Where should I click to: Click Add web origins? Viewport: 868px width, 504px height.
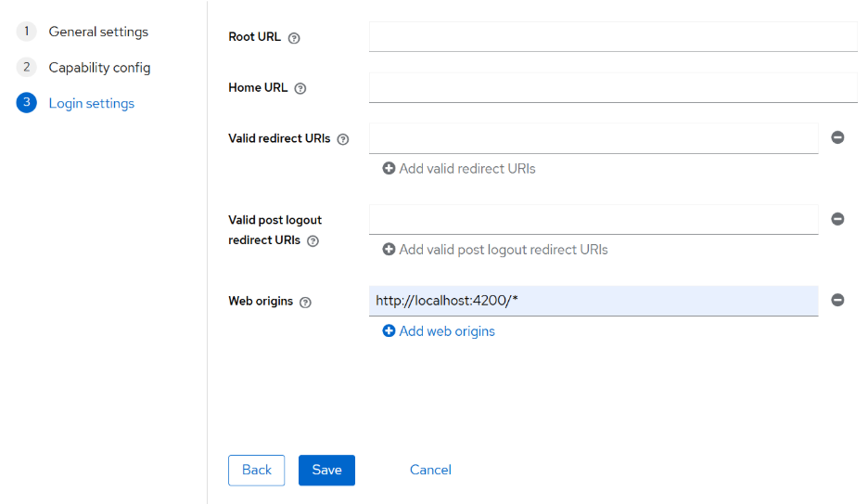pyautogui.click(x=439, y=331)
